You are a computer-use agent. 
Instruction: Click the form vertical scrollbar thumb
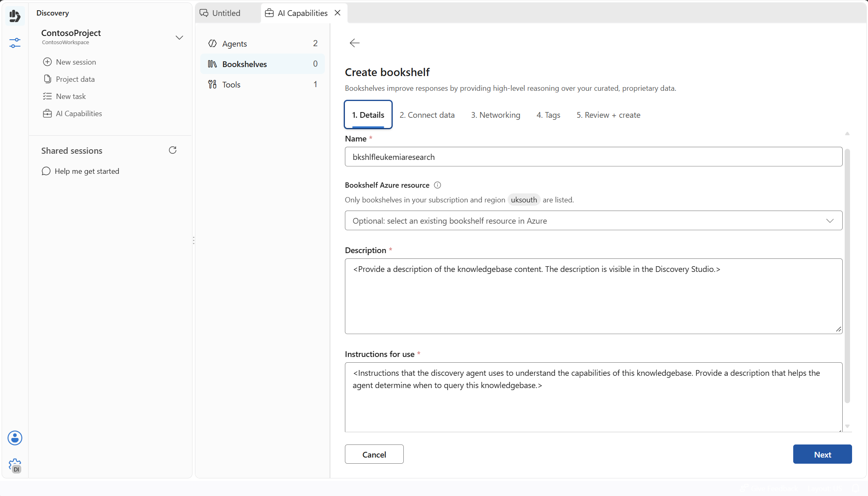(847, 276)
